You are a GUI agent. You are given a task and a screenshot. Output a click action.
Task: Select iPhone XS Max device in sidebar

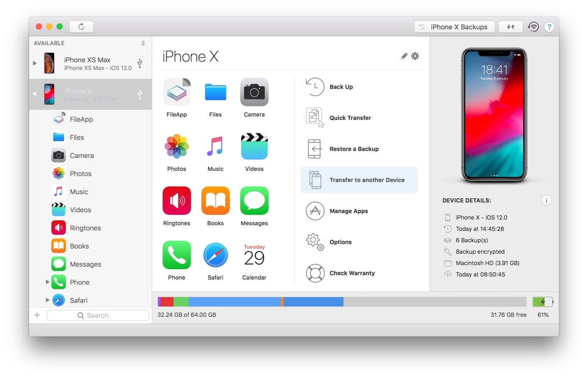point(91,63)
